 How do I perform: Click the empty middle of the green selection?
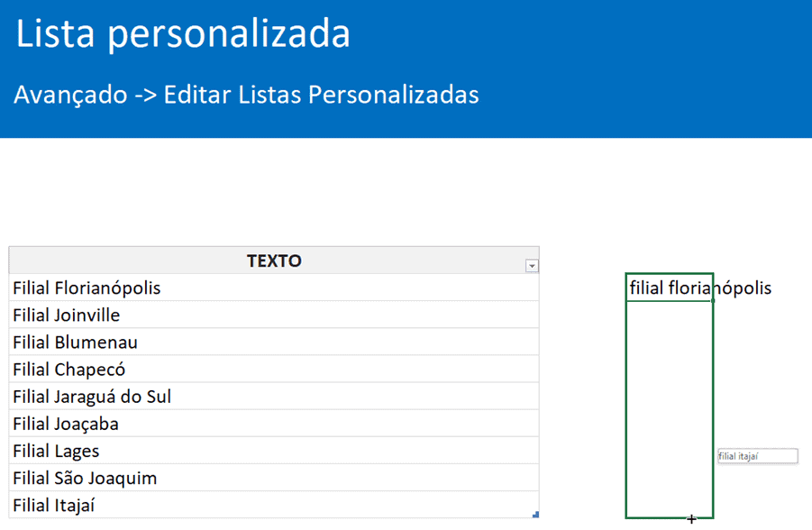click(669, 406)
